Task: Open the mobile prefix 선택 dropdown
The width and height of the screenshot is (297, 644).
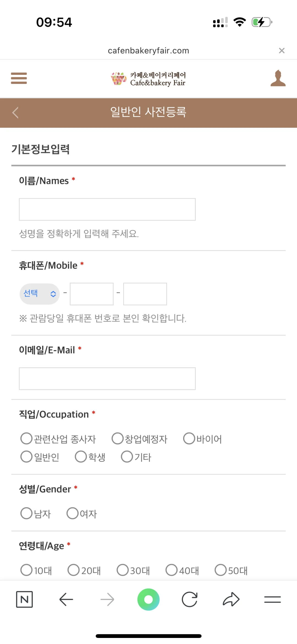Action: (40, 294)
